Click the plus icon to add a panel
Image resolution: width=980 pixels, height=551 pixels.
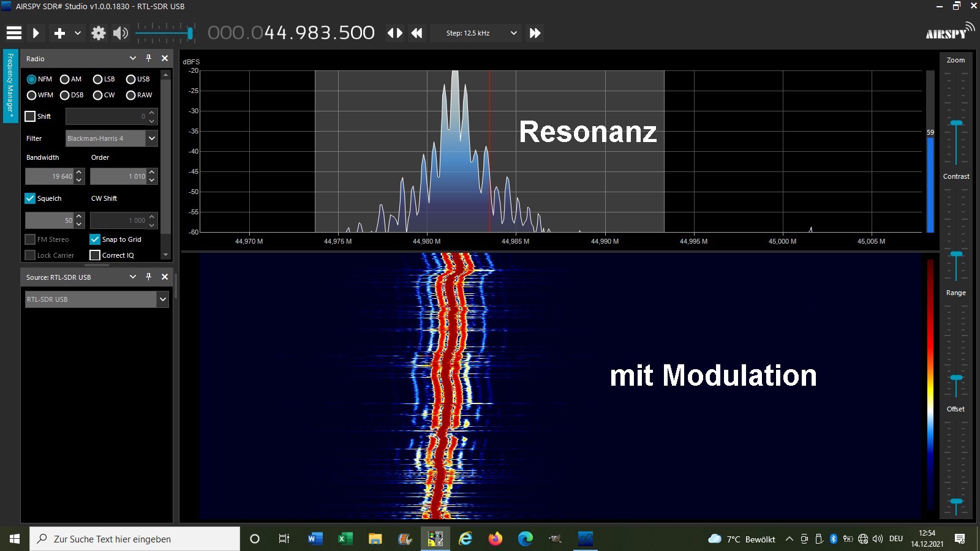point(59,33)
